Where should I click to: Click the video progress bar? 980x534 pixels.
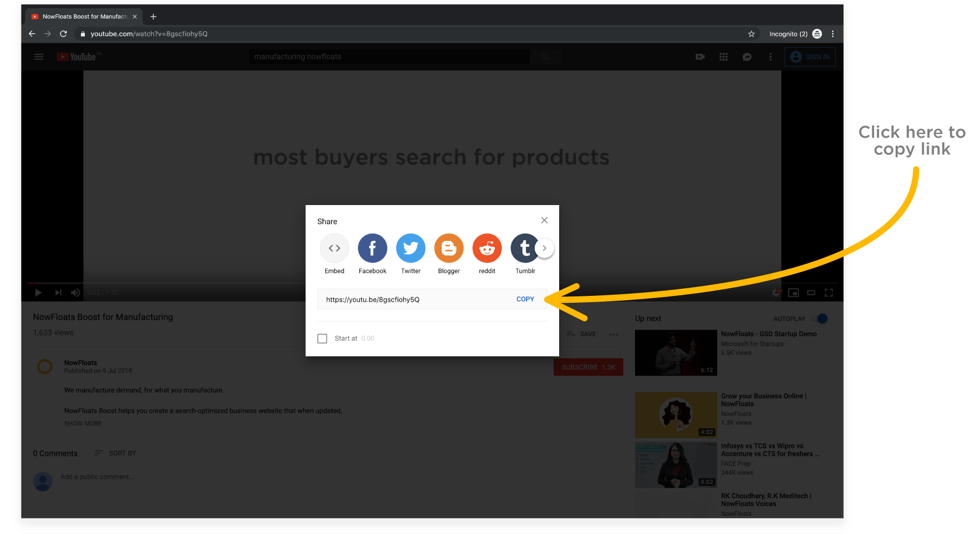(432, 282)
